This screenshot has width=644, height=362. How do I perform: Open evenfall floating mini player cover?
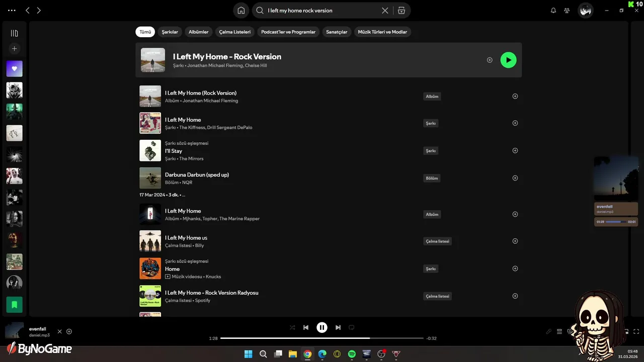(x=616, y=178)
